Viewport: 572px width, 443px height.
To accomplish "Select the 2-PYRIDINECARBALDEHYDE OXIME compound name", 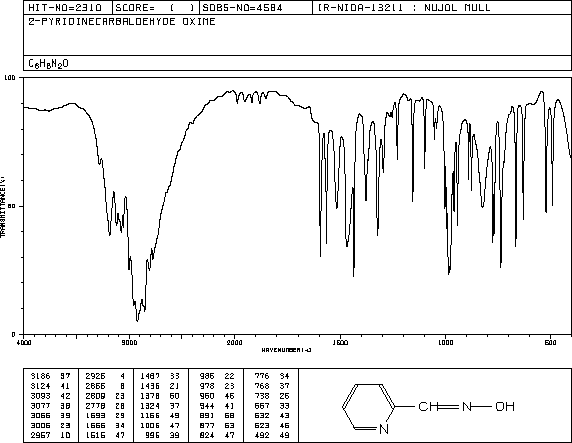I will coord(122,22).
